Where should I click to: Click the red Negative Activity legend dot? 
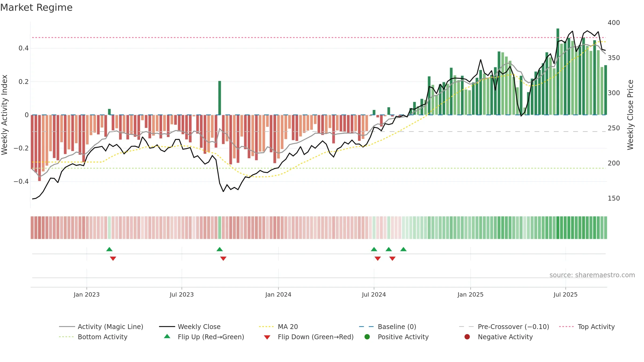point(467,337)
